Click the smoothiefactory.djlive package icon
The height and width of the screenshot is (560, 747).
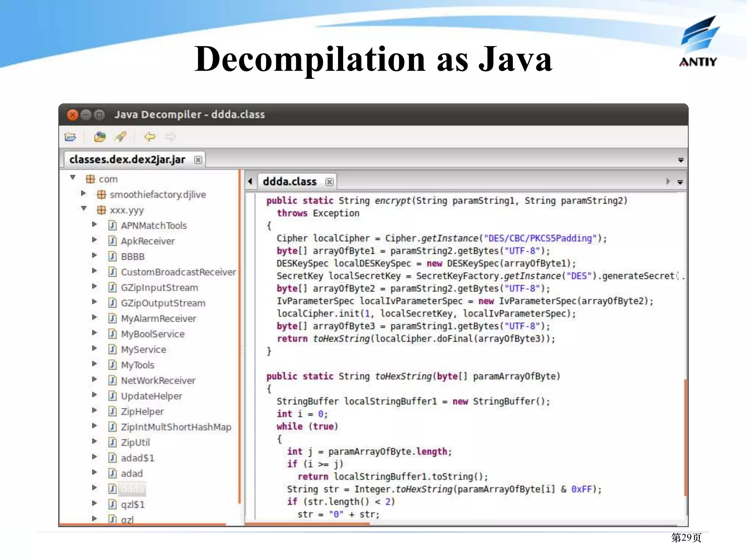tap(101, 194)
